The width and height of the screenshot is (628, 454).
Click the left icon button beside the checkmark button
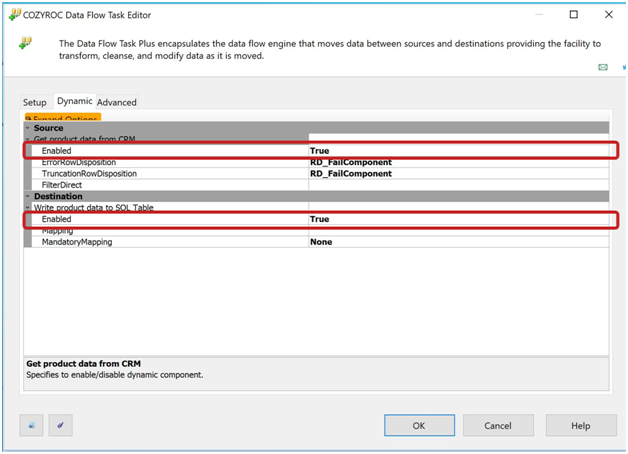(x=31, y=425)
